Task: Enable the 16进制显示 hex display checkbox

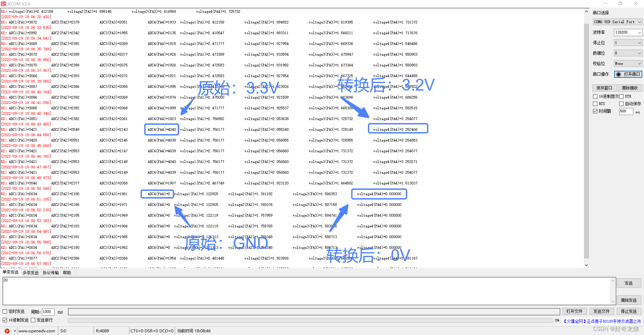Action: coord(595,96)
